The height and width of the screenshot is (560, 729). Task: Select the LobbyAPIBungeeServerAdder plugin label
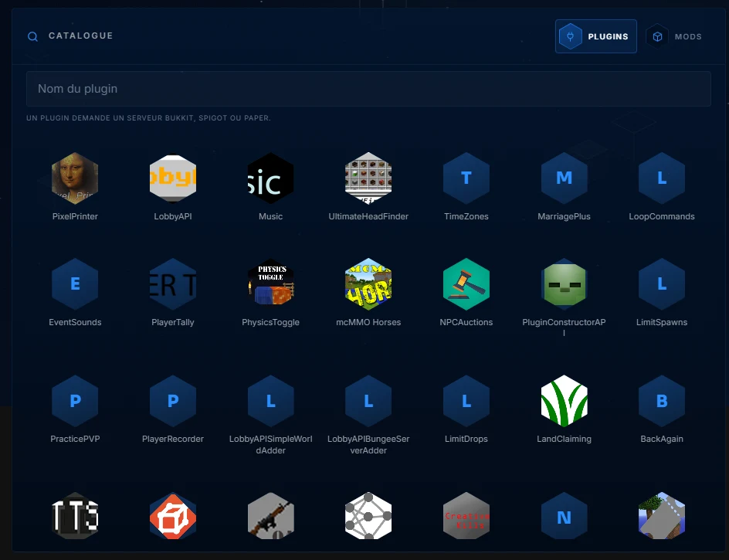[368, 445]
